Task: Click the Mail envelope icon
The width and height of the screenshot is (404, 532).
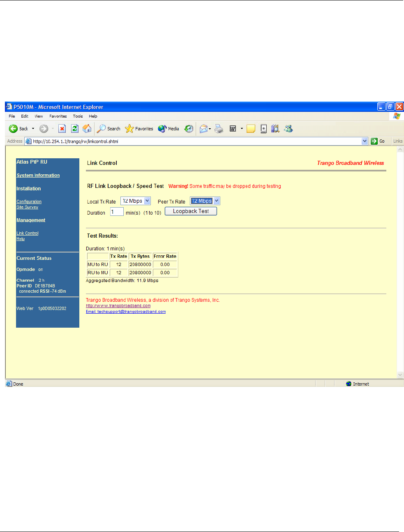Action: 203,129
